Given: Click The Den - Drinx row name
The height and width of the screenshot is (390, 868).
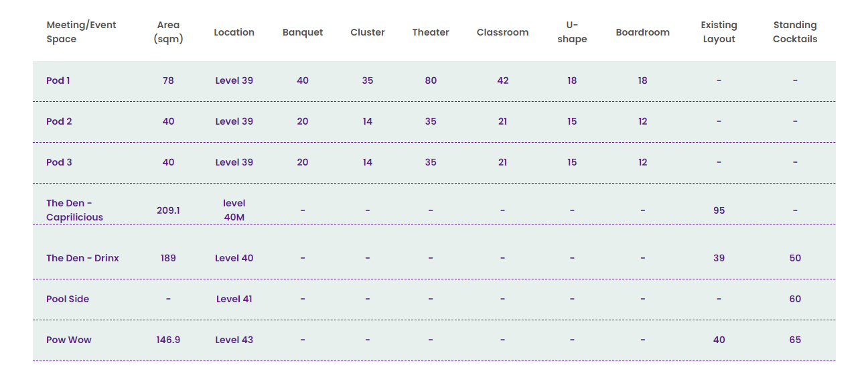Looking at the screenshot, I should pyautogui.click(x=82, y=258).
